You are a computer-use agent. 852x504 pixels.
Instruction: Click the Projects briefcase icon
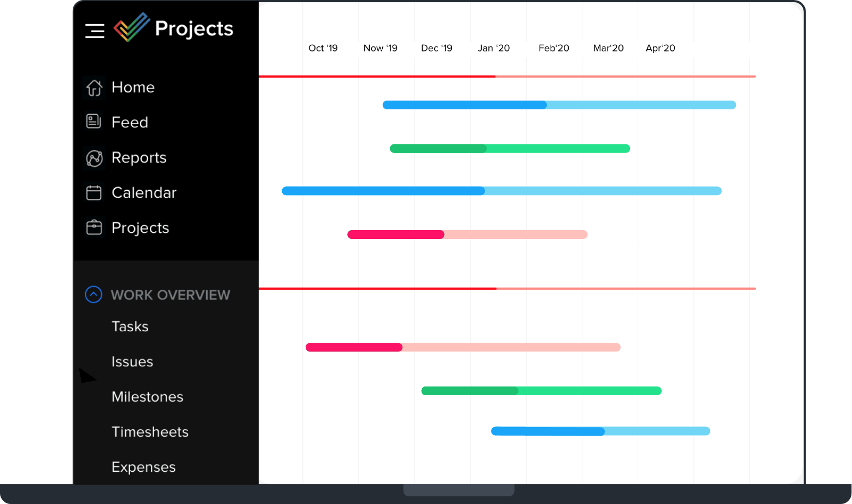(94, 227)
